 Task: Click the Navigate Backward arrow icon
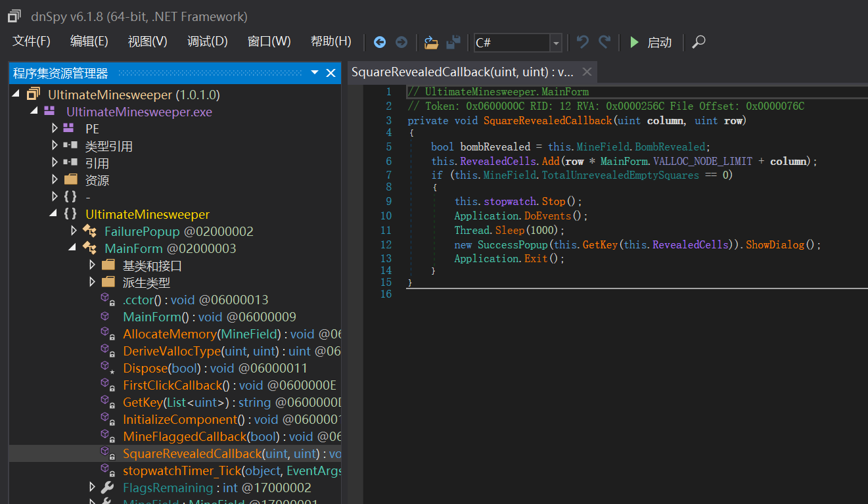(380, 42)
